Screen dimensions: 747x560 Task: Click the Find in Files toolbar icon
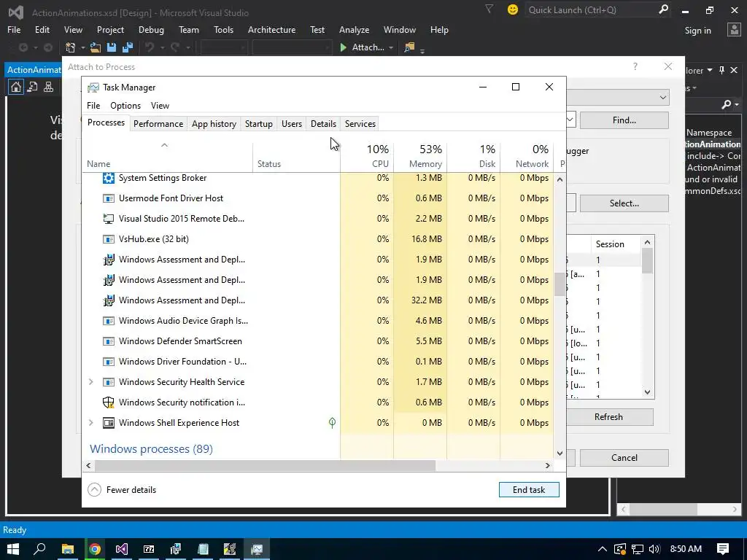[409, 47]
